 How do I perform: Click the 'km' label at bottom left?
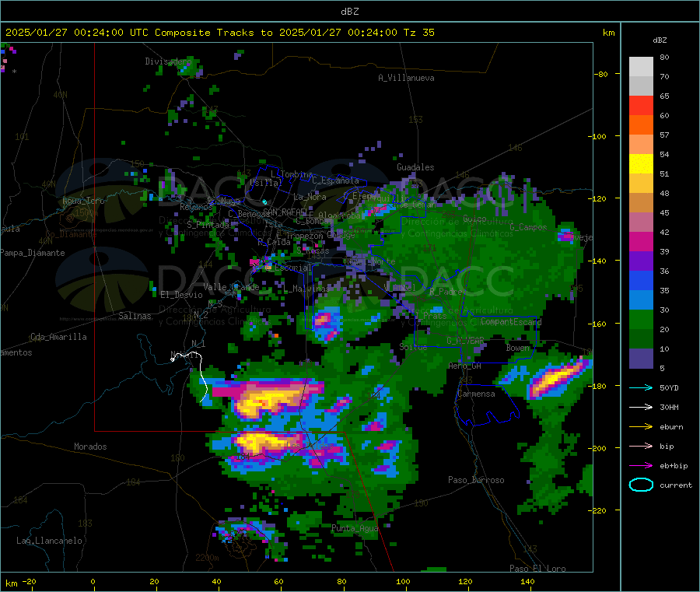click(11, 583)
